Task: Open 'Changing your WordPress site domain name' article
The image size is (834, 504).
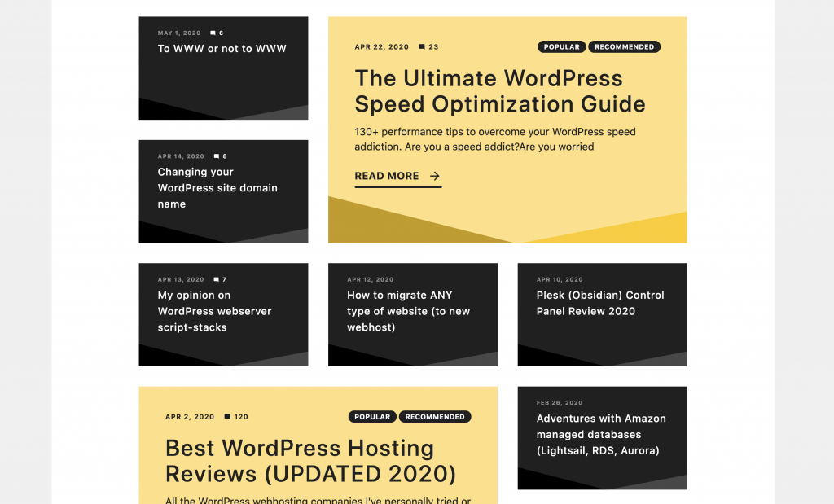Action: click(x=217, y=188)
